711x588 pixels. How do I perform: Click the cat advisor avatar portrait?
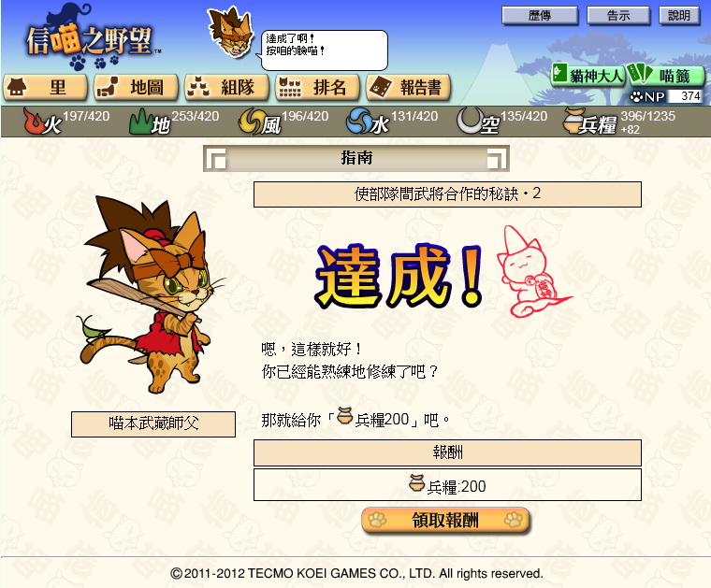pos(230,33)
